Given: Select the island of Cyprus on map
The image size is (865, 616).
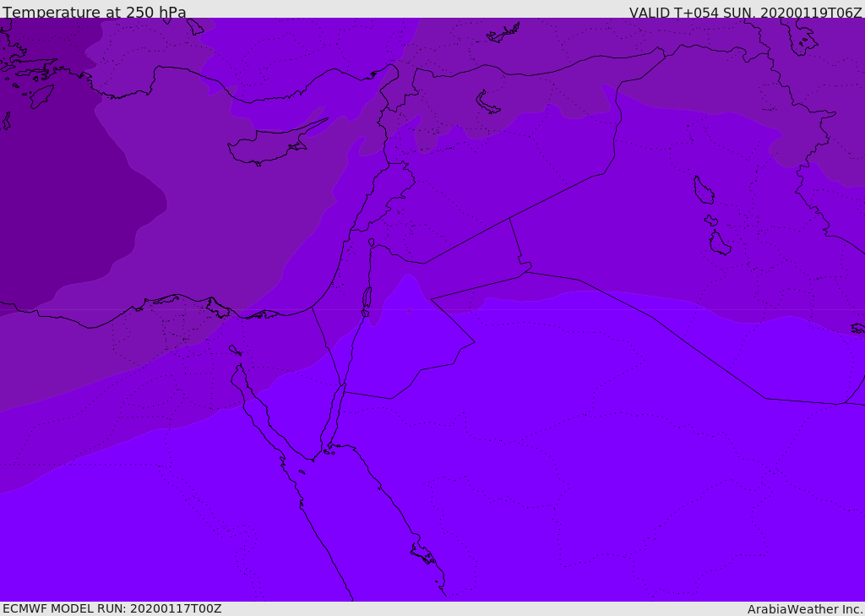Looking at the screenshot, I should click(270, 144).
